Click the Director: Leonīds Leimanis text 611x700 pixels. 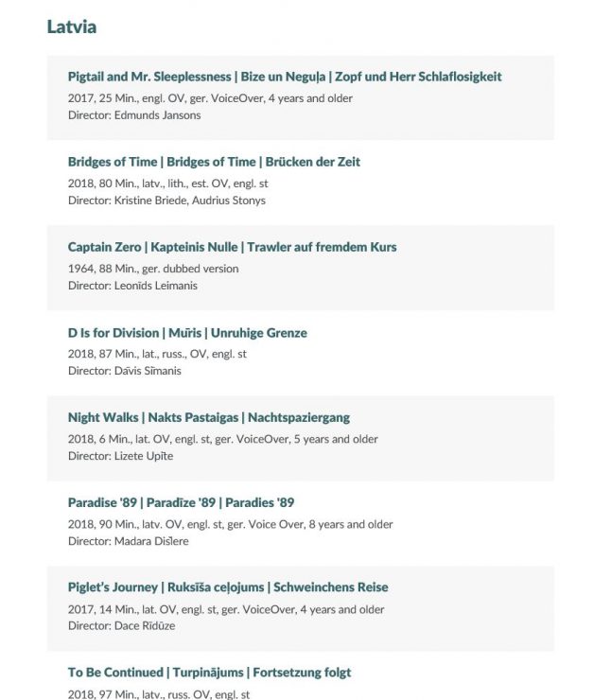132,286
